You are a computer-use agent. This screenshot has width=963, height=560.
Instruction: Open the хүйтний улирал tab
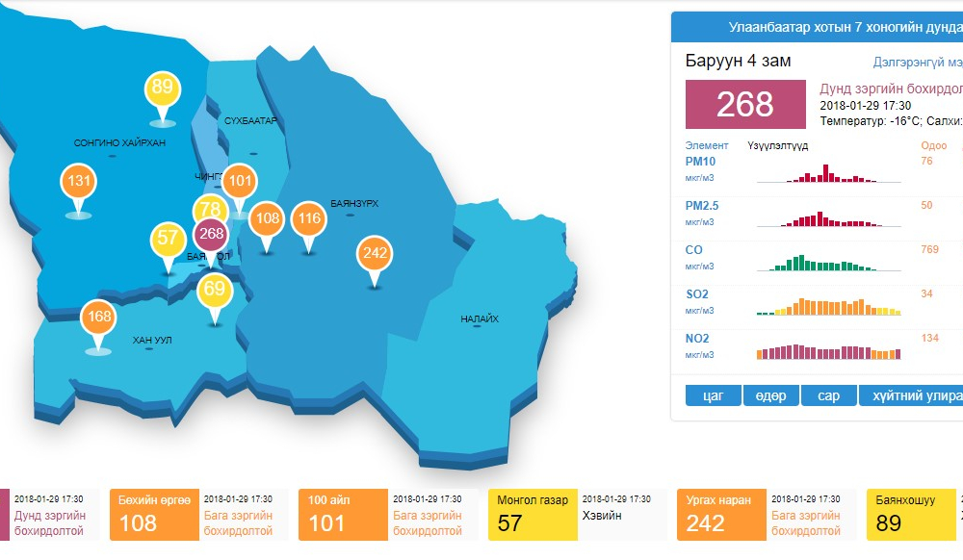tap(911, 395)
